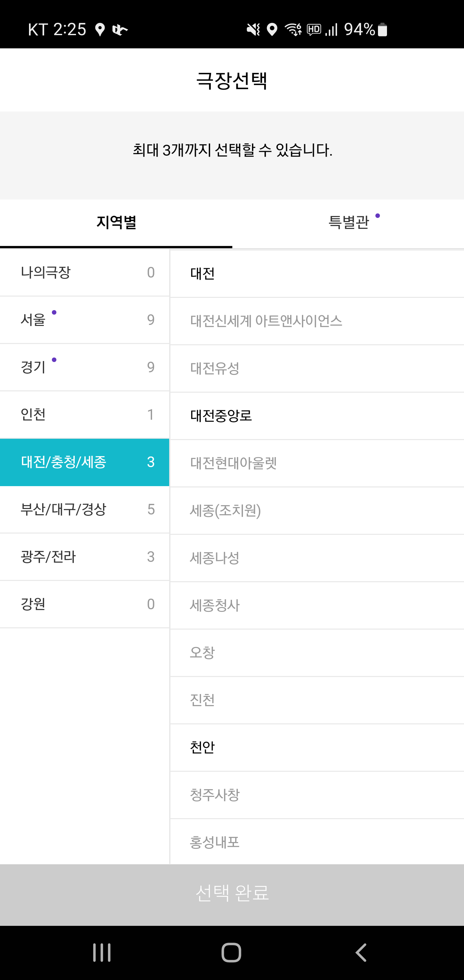Toggle the 대전 theater selection
This screenshot has width=464, height=980.
point(316,274)
